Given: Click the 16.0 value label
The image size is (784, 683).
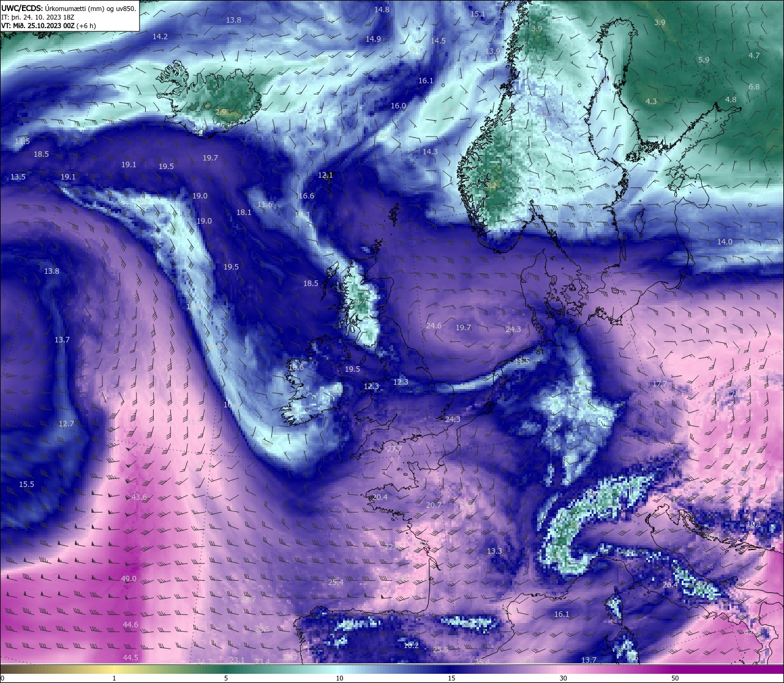Looking at the screenshot, I should click(398, 106).
